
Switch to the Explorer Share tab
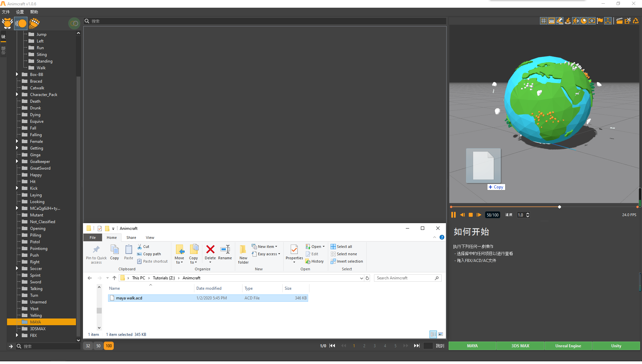click(x=131, y=238)
